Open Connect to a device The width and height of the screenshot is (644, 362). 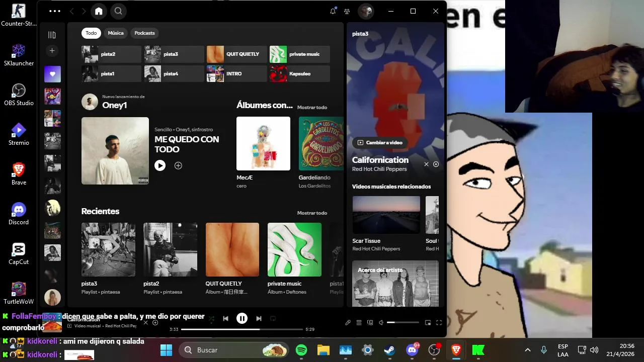click(370, 323)
